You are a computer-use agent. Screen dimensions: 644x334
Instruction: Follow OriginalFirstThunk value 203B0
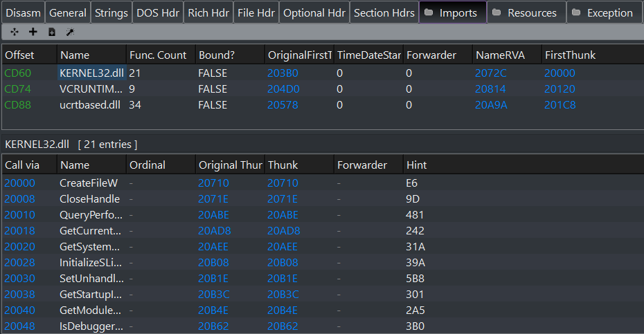tap(283, 73)
